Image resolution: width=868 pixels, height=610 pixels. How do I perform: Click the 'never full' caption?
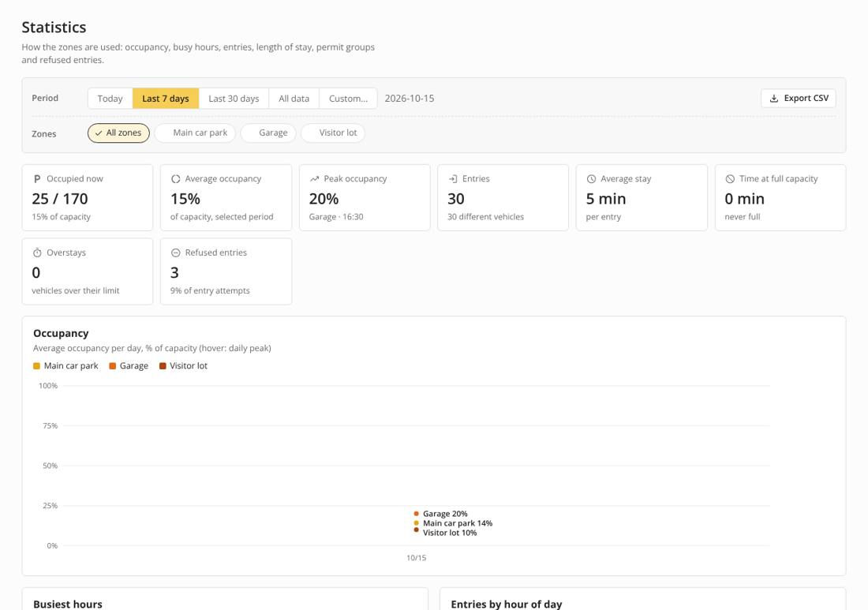pos(742,217)
